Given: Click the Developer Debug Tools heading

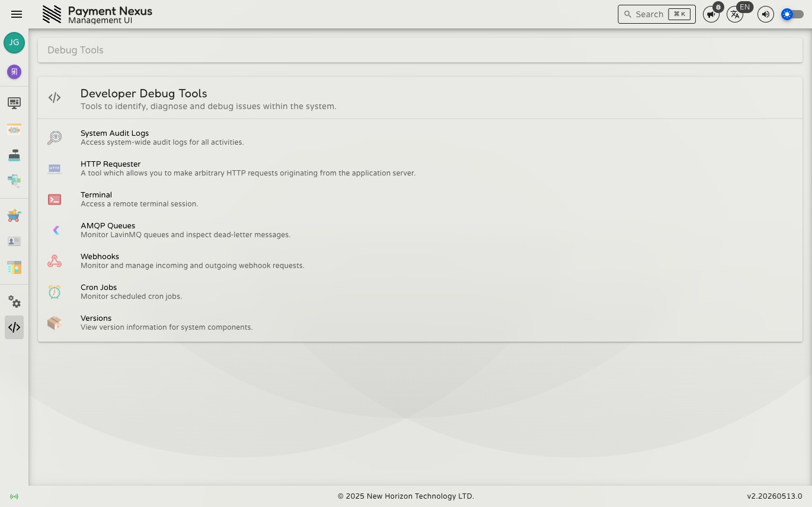Looking at the screenshot, I should coord(143,93).
